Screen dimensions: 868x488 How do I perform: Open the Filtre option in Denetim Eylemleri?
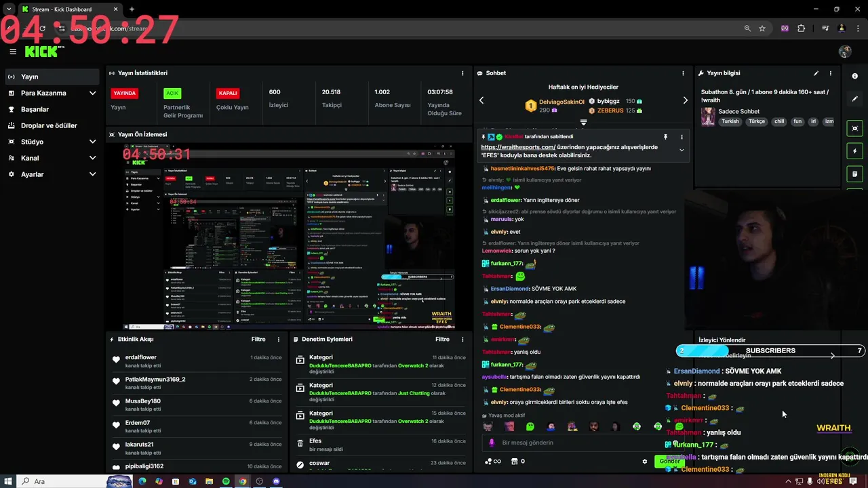(442, 339)
